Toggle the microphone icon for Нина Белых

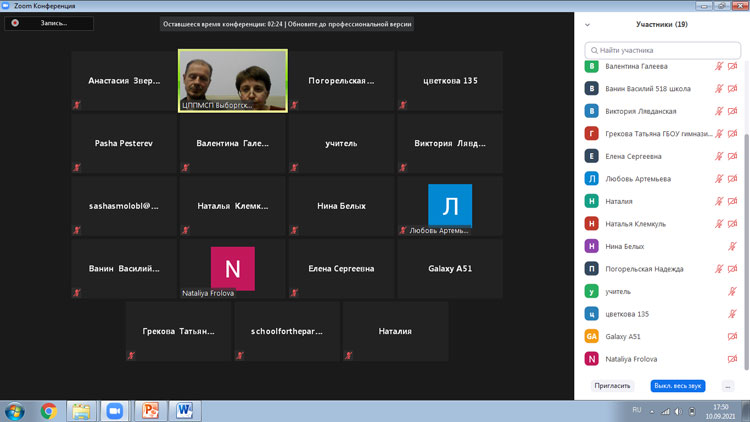point(732,246)
